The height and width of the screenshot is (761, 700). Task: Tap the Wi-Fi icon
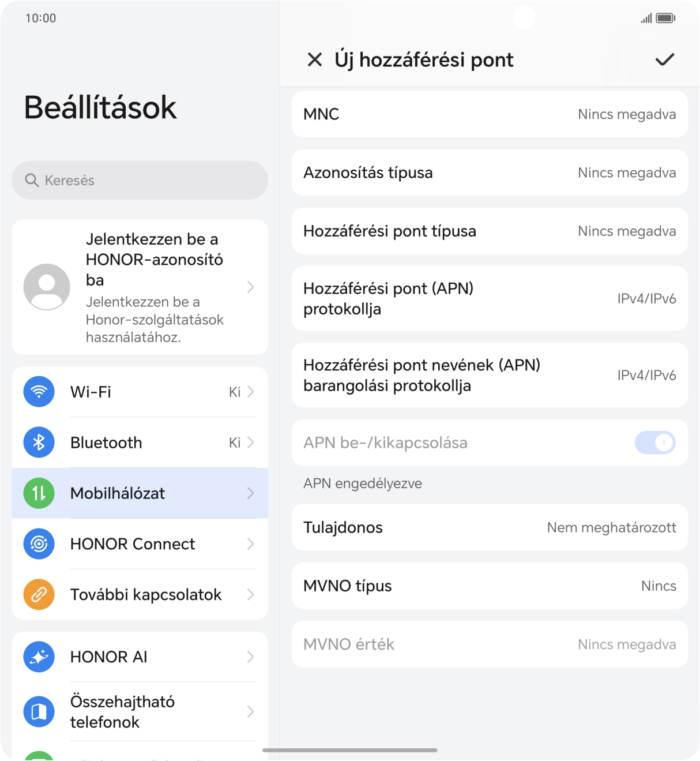pyautogui.click(x=39, y=392)
